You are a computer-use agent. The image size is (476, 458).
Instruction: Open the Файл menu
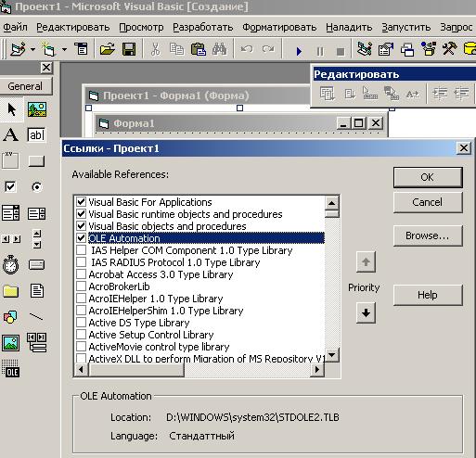pos(16,27)
